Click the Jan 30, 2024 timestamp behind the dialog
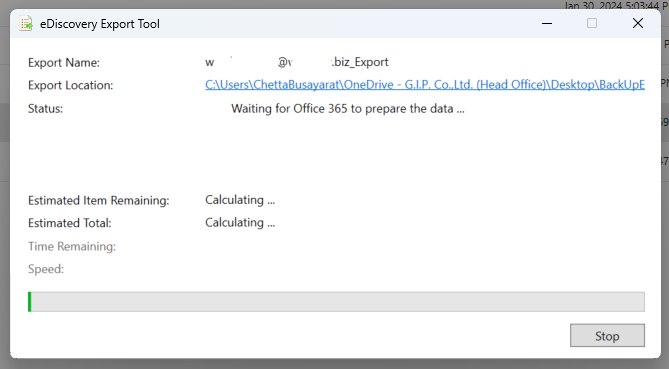Image resolution: width=669 pixels, height=369 pixels. (616, 5)
